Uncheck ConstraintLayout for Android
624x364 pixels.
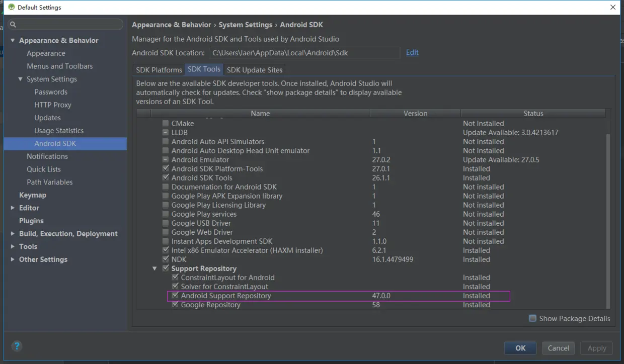pyautogui.click(x=175, y=277)
